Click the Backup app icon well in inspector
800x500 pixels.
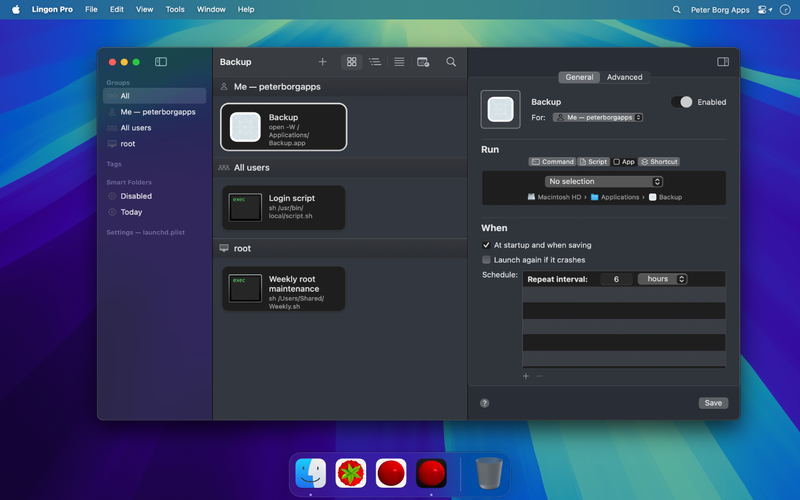(501, 109)
